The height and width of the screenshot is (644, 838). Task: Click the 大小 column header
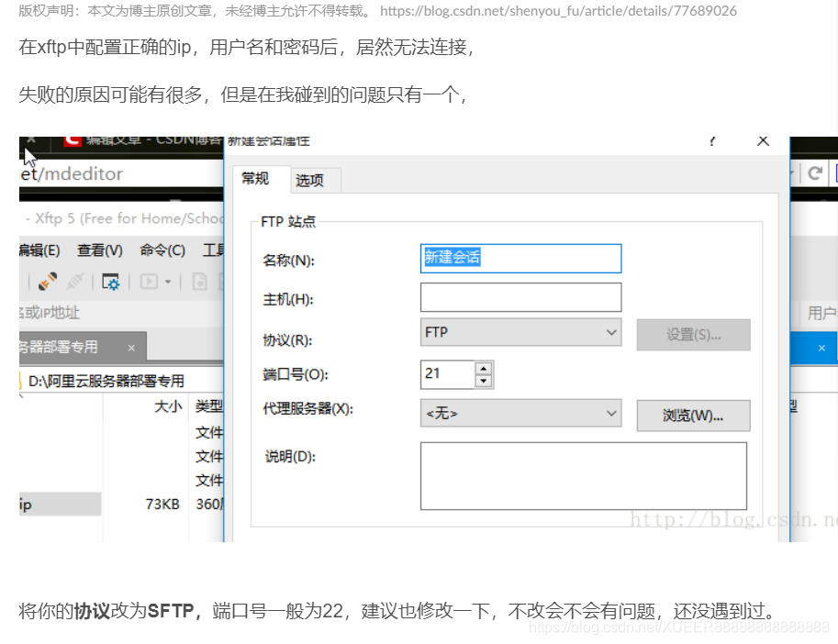click(x=168, y=407)
